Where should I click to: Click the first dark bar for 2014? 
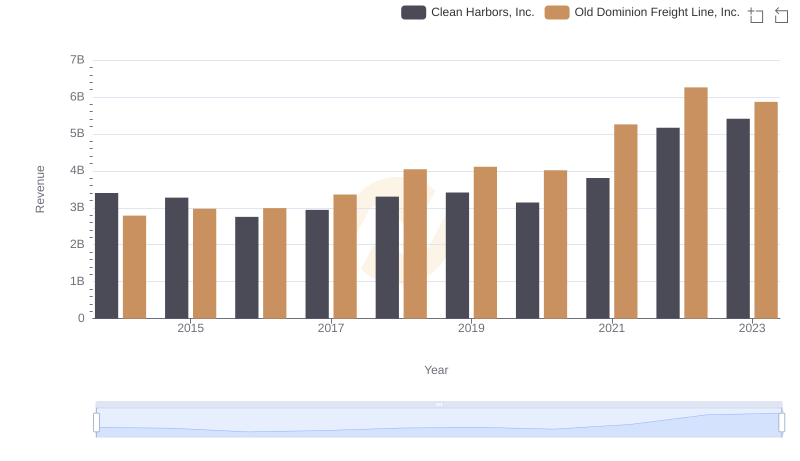point(107,256)
